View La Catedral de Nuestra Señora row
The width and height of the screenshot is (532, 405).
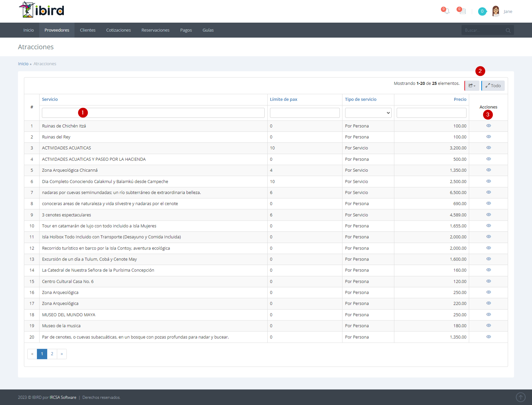tap(488, 270)
